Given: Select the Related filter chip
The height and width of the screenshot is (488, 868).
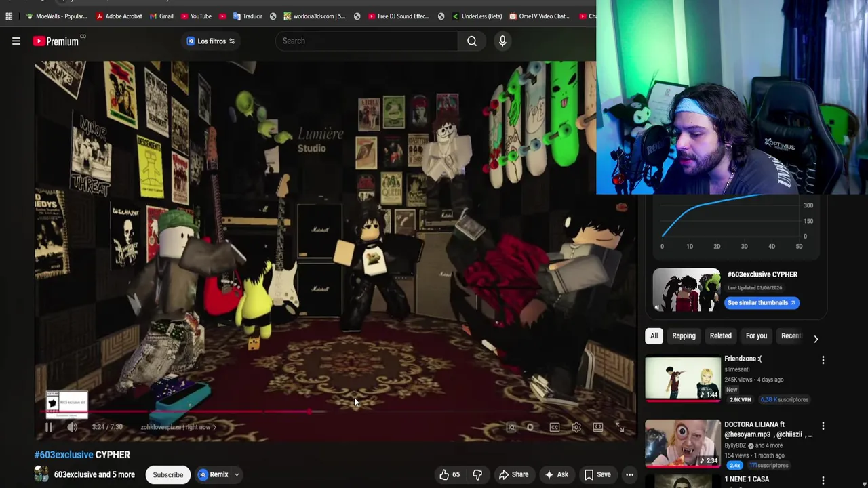Looking at the screenshot, I should pyautogui.click(x=720, y=335).
